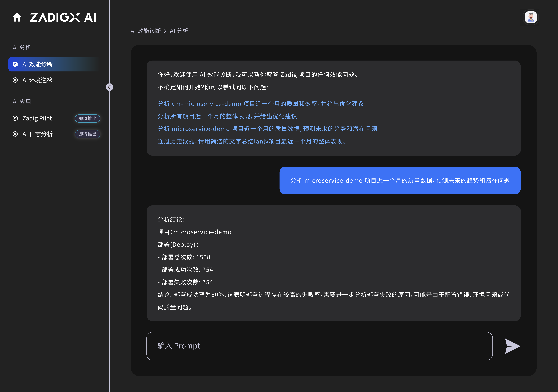Click the Zadig Pilot hexagon icon
Image resolution: width=558 pixels, height=392 pixels.
[15, 118]
